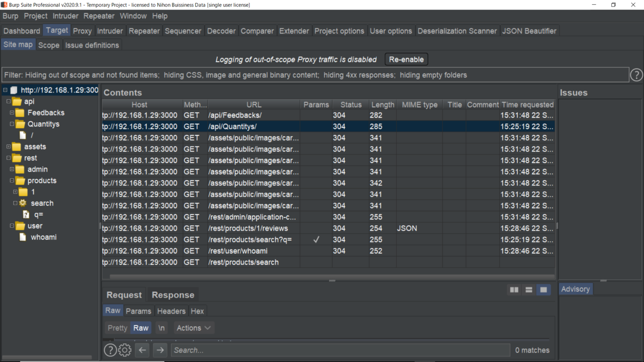Click the request search input field
Image resolution: width=644 pixels, height=362 pixels.
[340, 350]
